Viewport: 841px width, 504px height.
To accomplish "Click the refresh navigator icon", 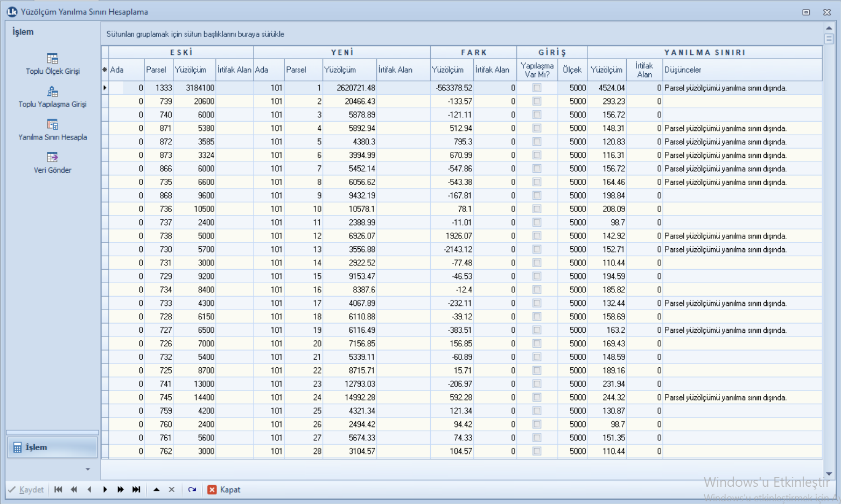I will (192, 489).
